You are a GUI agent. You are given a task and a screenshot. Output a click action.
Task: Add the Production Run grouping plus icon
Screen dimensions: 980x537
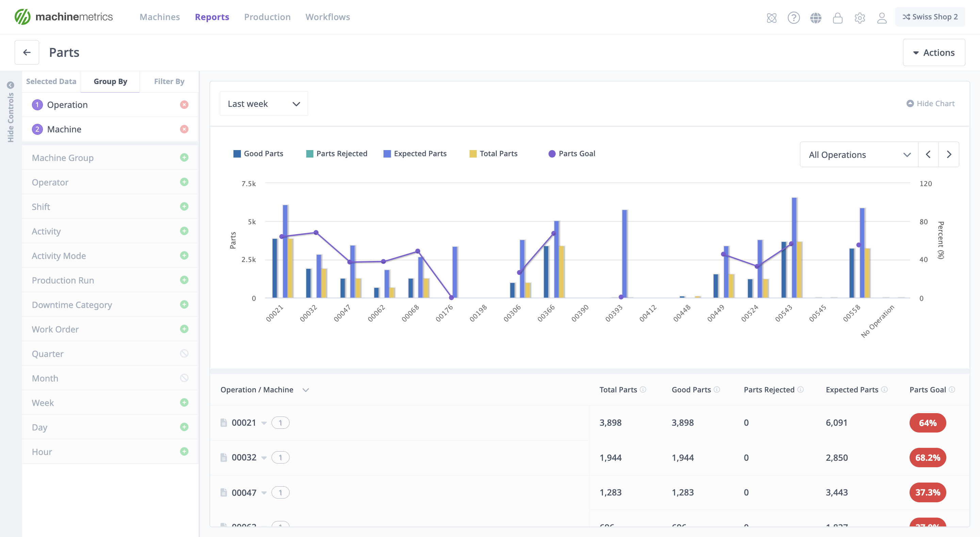coord(184,280)
